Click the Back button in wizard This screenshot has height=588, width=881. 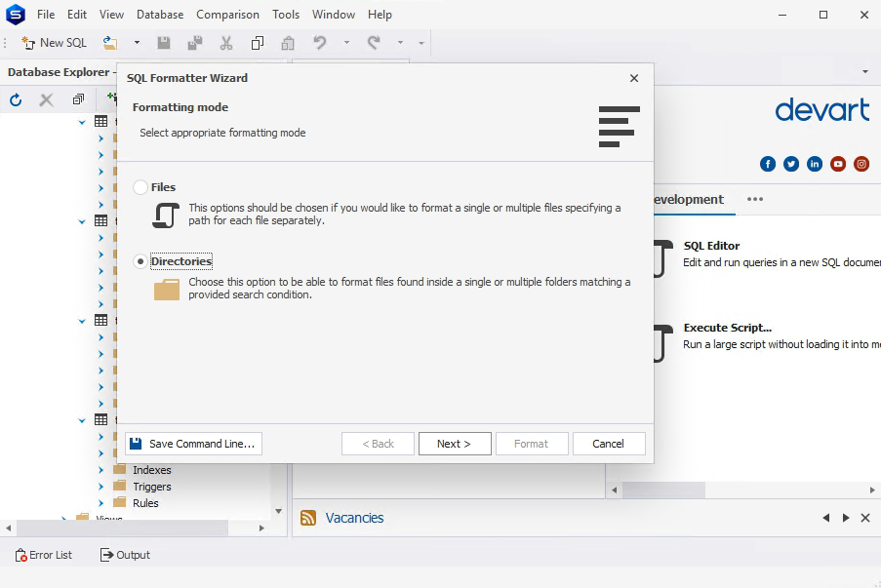tap(379, 444)
